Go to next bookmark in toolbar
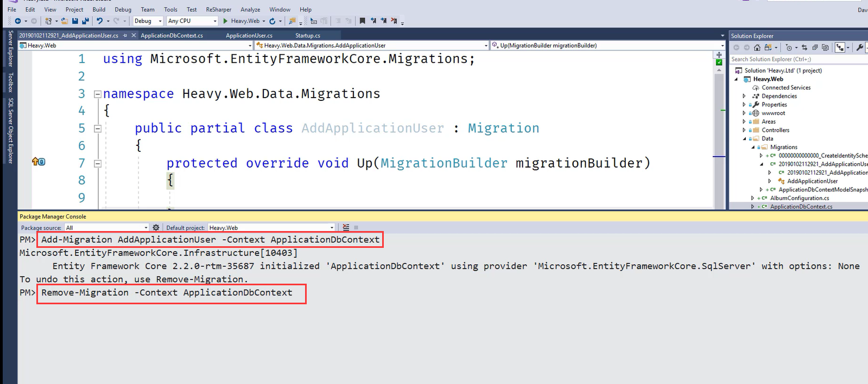The image size is (868, 384). coord(383,21)
